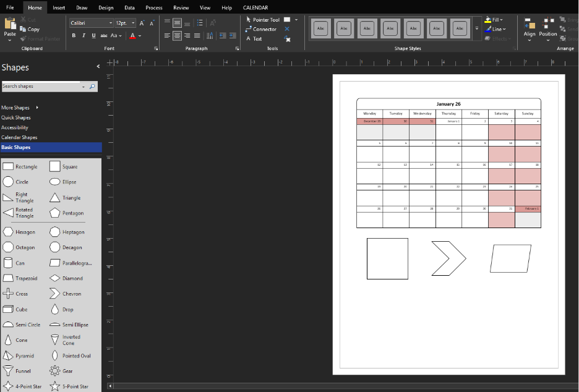This screenshot has height=392, width=579.
Task: Toggle bold formatting
Action: (x=73, y=35)
